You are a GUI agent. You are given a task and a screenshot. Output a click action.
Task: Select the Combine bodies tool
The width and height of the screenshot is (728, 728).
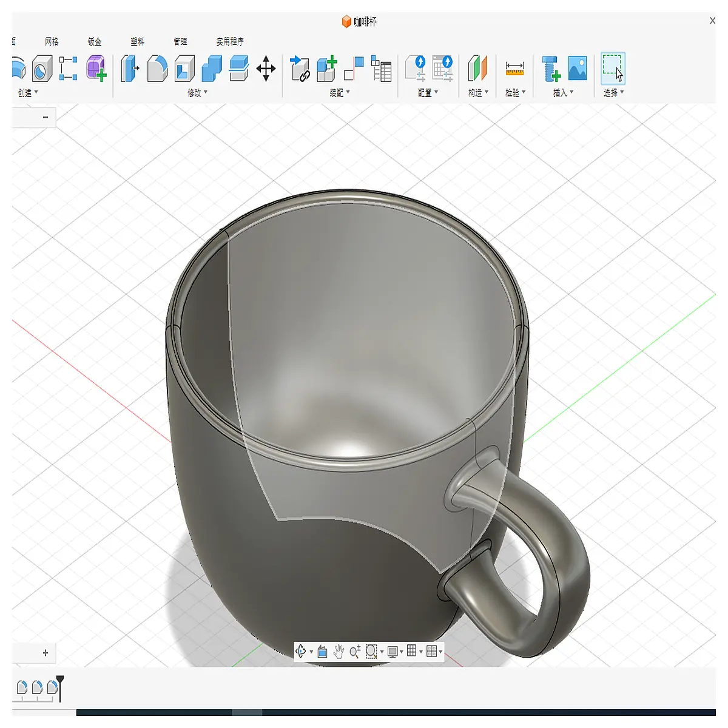(x=212, y=69)
